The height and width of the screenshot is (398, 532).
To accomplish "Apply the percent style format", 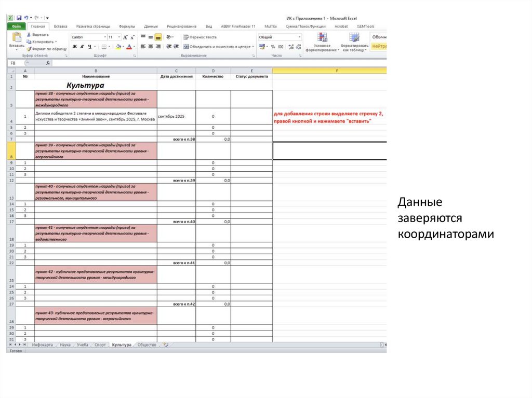I will coord(273,47).
